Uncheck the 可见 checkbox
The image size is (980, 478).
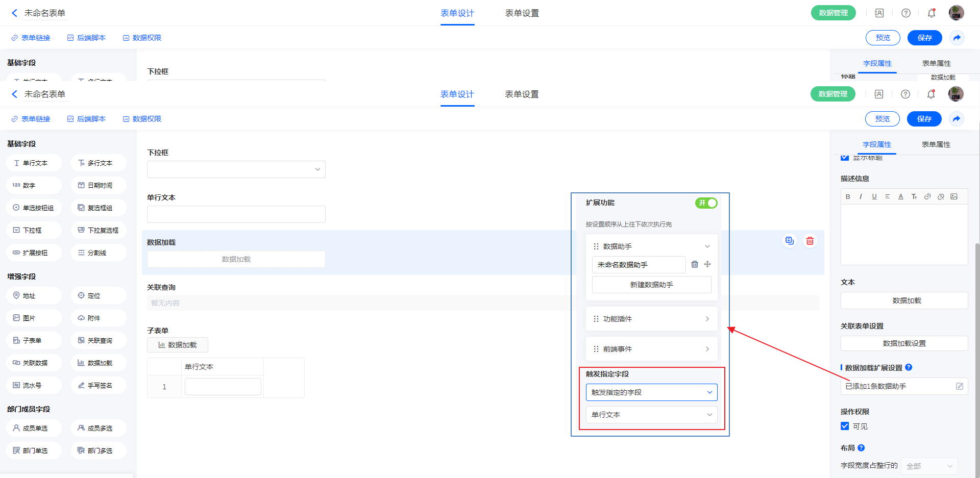(845, 426)
